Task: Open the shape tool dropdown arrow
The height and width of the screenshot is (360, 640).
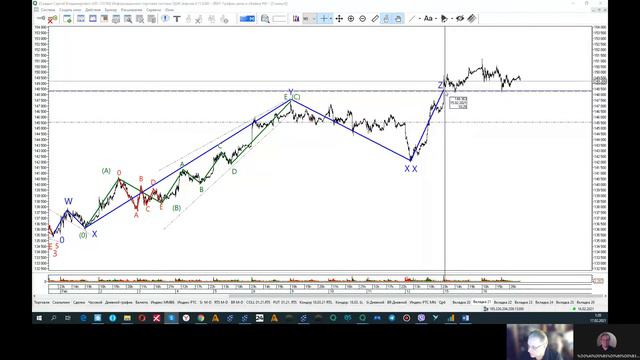Action: [452, 19]
